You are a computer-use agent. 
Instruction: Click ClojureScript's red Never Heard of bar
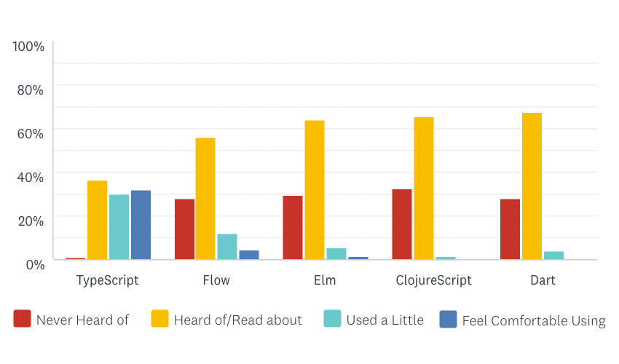[401, 224]
